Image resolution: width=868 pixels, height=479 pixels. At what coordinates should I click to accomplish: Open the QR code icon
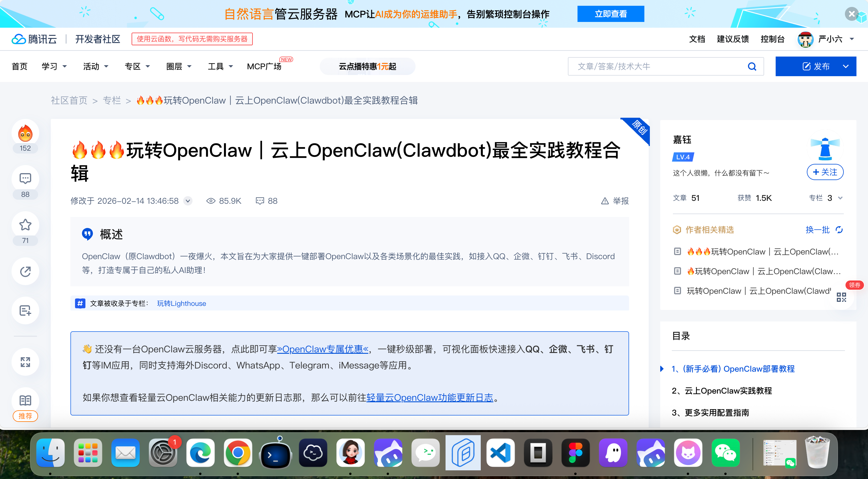tap(841, 297)
